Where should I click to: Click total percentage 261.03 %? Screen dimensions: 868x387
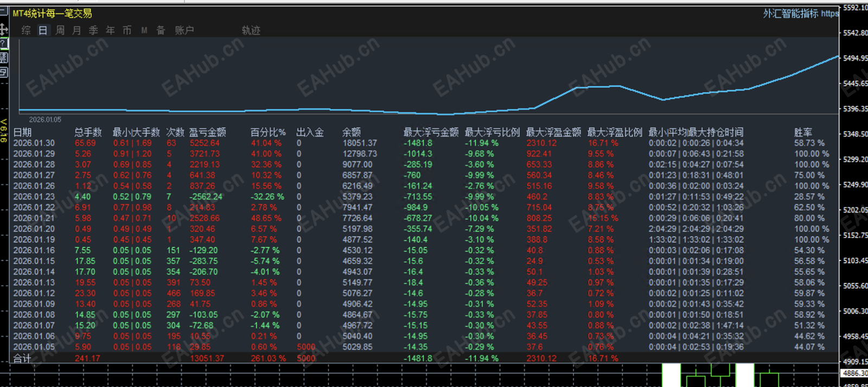(x=268, y=358)
